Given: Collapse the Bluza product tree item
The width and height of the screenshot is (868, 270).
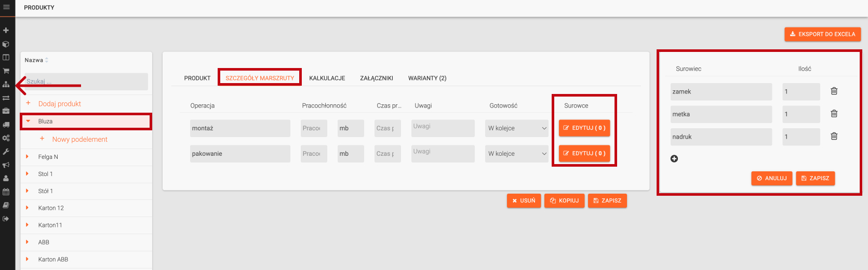Looking at the screenshot, I should [28, 122].
